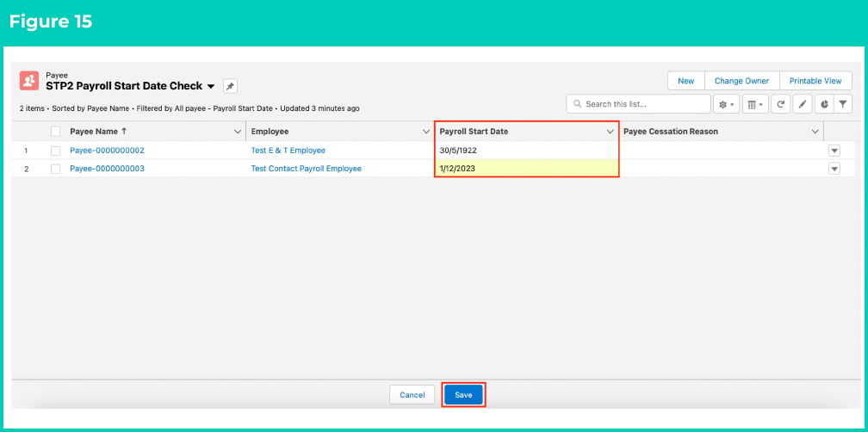Click the search magnifier icon
The image size is (868, 432).
[x=577, y=104]
